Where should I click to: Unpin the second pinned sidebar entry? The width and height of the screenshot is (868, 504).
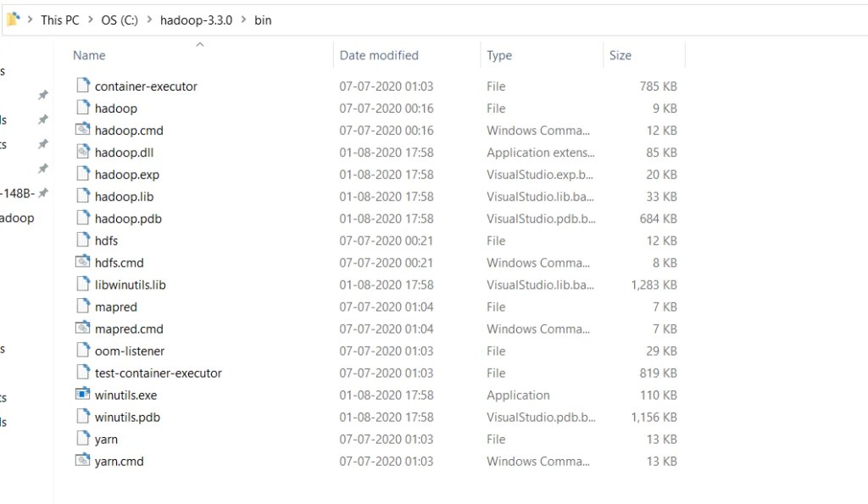[42, 120]
